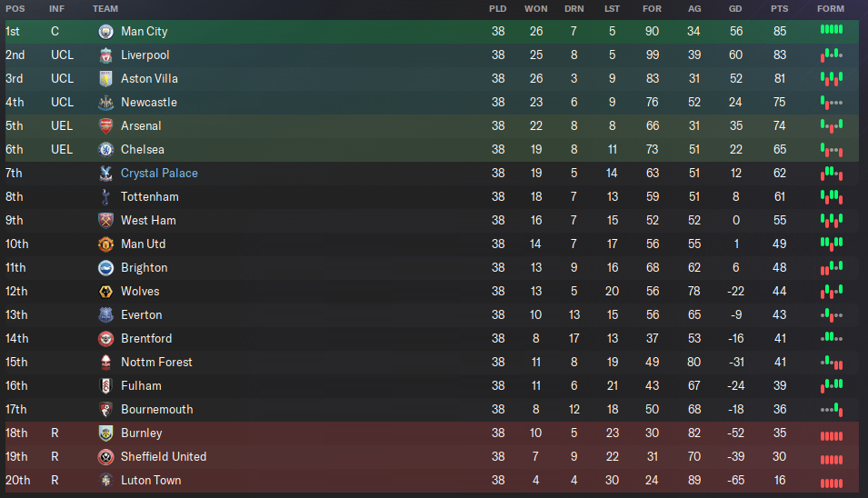Viewport: 868px width, 498px height.
Task: Click the Man Utd club crest
Action: click(x=105, y=244)
